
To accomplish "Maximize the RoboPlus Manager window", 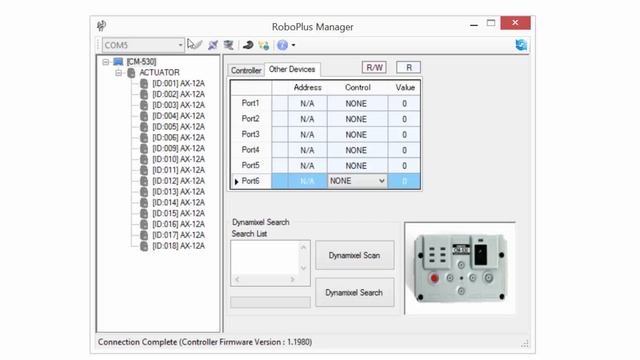I will (x=491, y=23).
